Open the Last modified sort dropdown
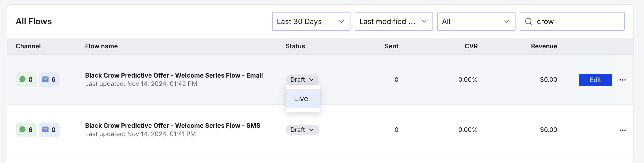Image resolution: width=644 pixels, height=163 pixels. [x=393, y=21]
